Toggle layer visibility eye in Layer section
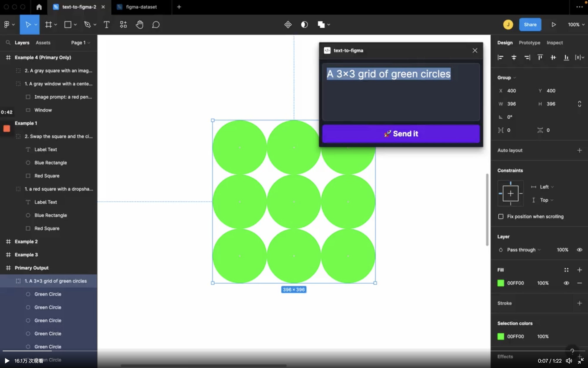Viewport: 588px width, 368px height. point(579,250)
